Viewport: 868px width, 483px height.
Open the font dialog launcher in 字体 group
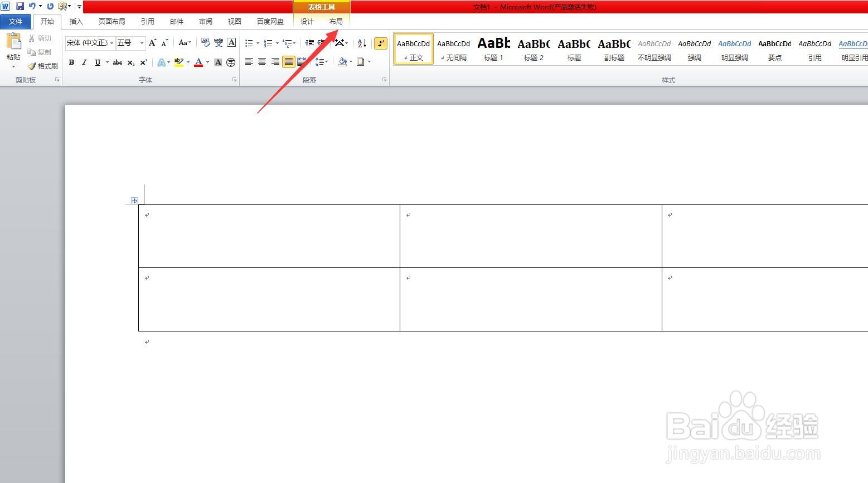pyautogui.click(x=235, y=80)
